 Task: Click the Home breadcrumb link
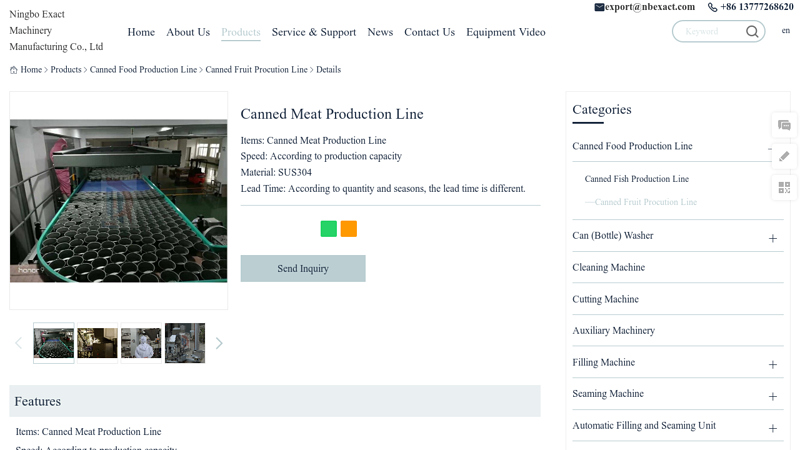(31, 69)
